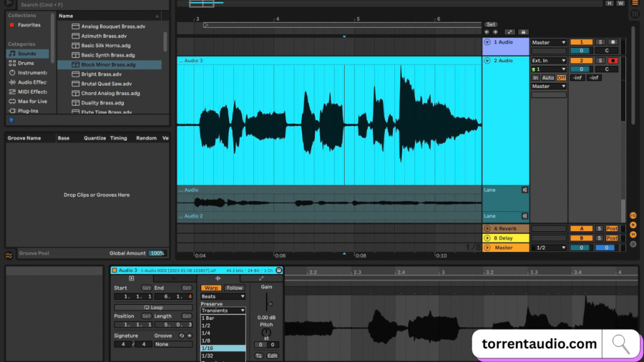This screenshot has height=362, width=644.
Task: Disarm recording on the 2 Audio track
Action: (x=613, y=60)
